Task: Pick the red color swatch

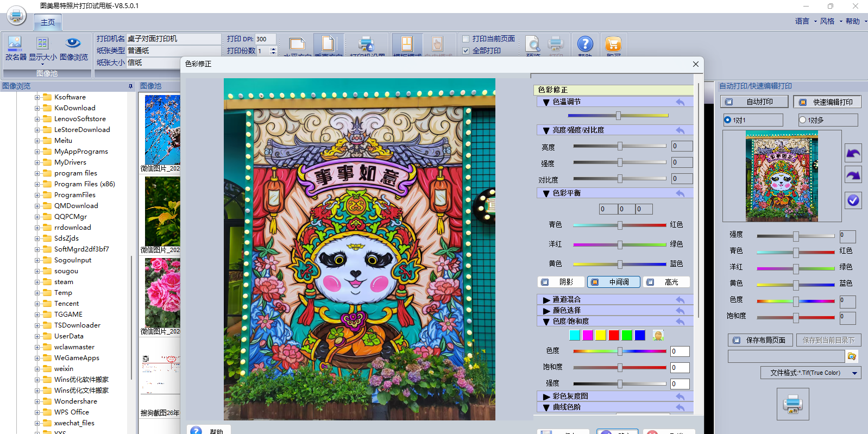Action: [614, 335]
